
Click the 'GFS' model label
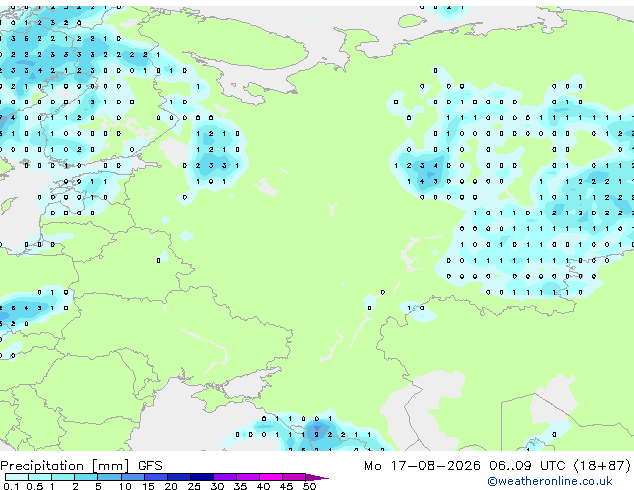pos(150,466)
